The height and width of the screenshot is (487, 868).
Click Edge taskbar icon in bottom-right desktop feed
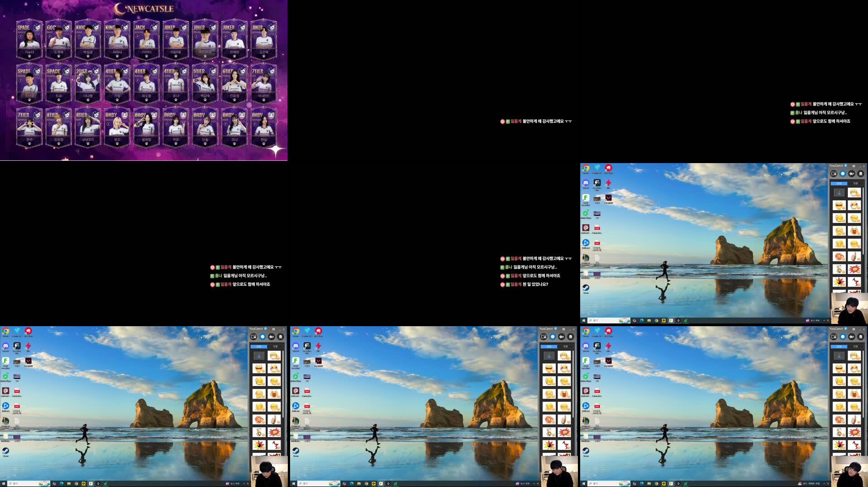click(x=641, y=483)
